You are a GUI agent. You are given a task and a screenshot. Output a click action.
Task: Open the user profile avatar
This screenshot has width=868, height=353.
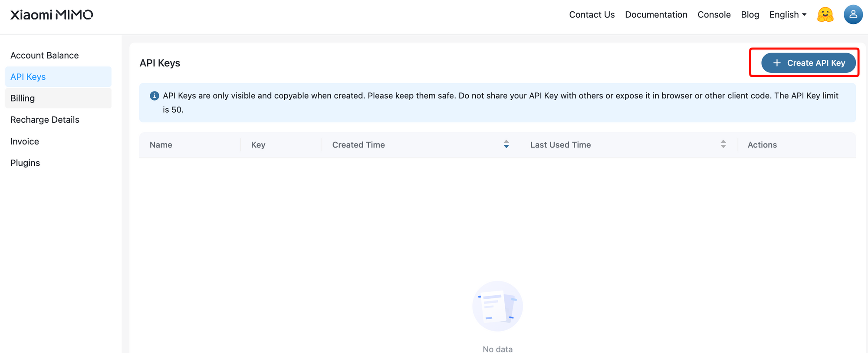[853, 15]
